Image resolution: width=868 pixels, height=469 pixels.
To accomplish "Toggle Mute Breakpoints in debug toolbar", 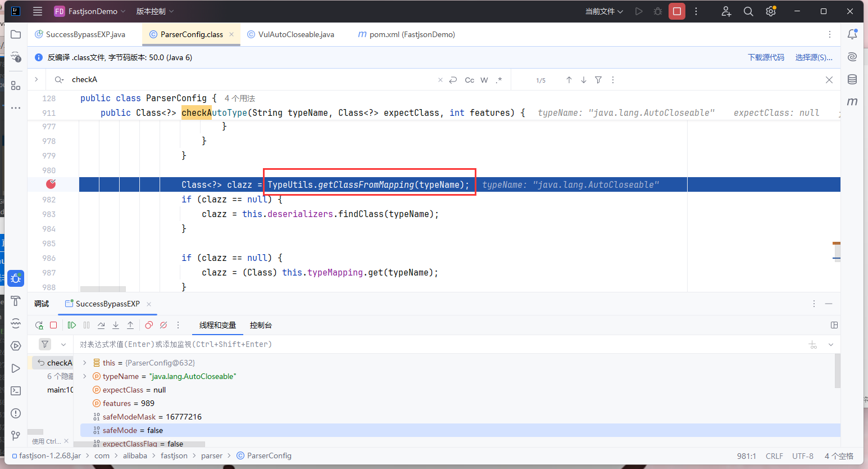I will [x=163, y=325].
